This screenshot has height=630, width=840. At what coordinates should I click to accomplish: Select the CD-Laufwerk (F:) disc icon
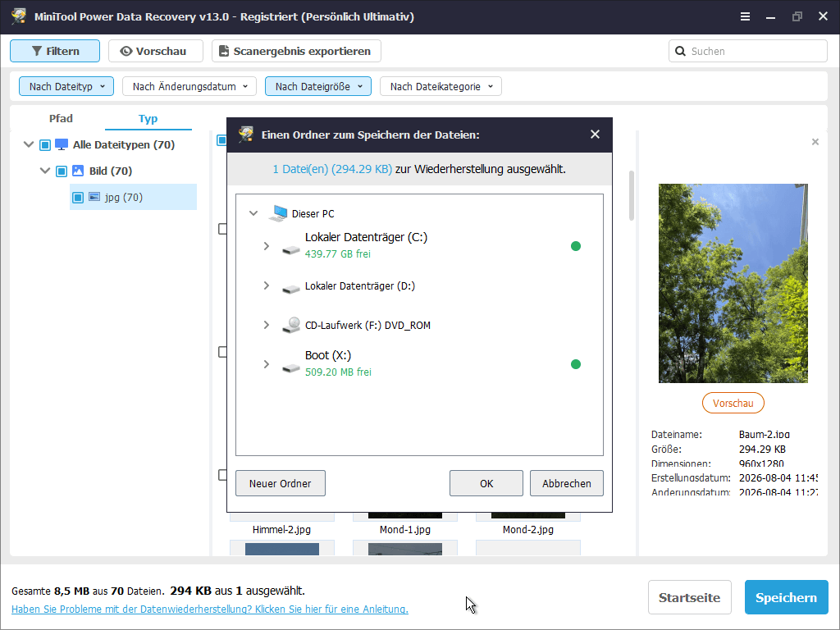(x=291, y=325)
